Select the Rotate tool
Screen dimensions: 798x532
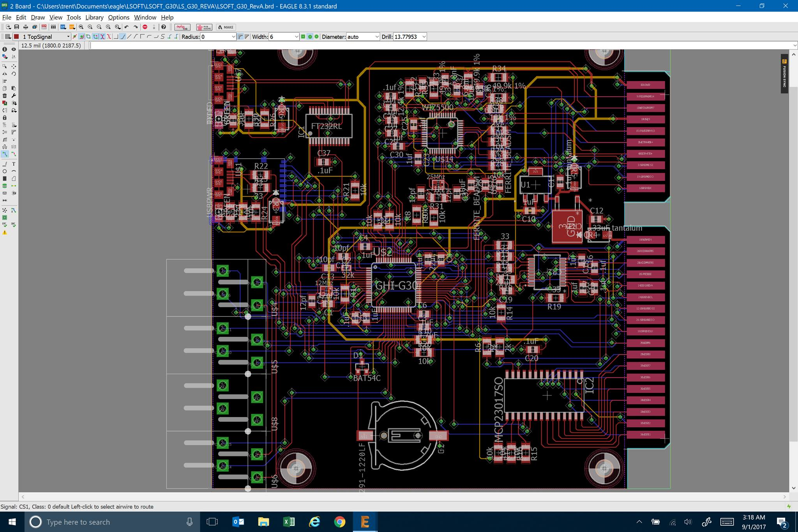tap(14, 74)
